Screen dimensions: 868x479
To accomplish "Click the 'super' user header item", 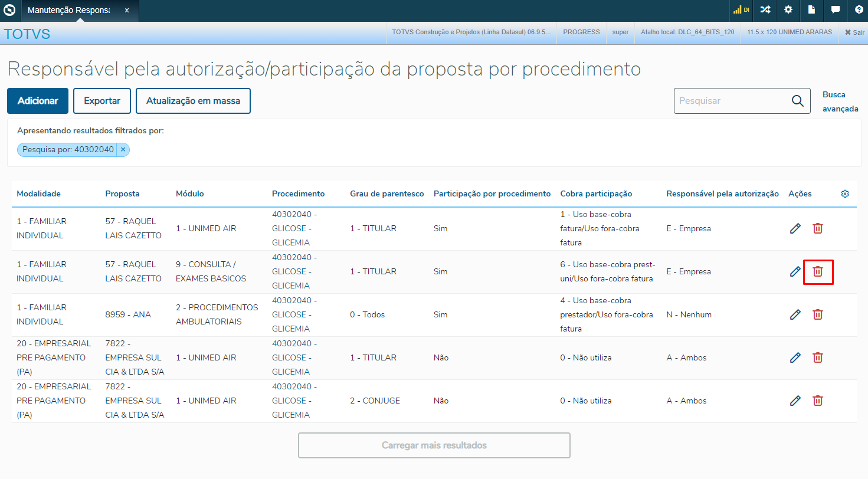I will click(620, 32).
